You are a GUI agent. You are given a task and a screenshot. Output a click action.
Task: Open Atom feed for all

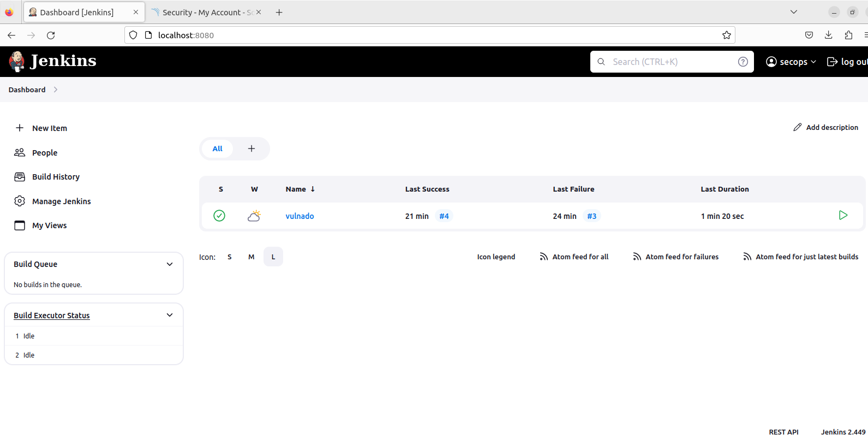(x=580, y=257)
